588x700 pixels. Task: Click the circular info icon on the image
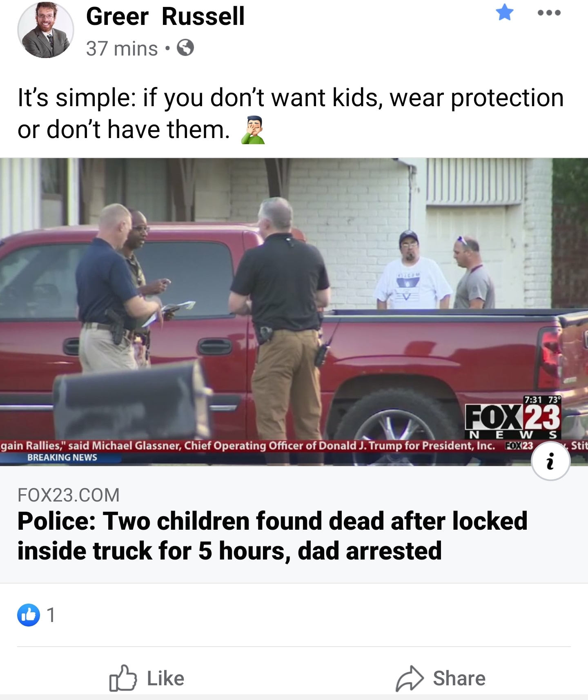[550, 461]
